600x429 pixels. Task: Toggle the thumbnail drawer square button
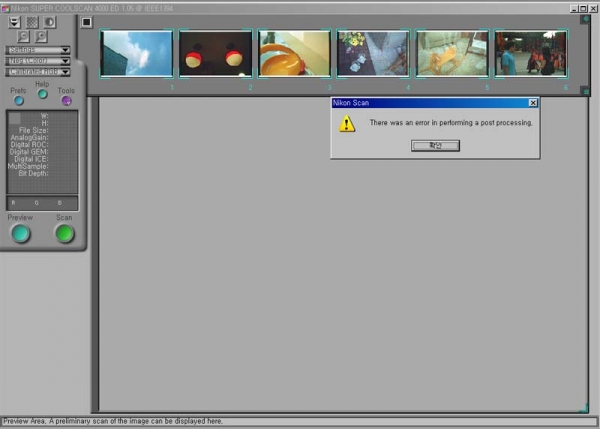(86, 21)
